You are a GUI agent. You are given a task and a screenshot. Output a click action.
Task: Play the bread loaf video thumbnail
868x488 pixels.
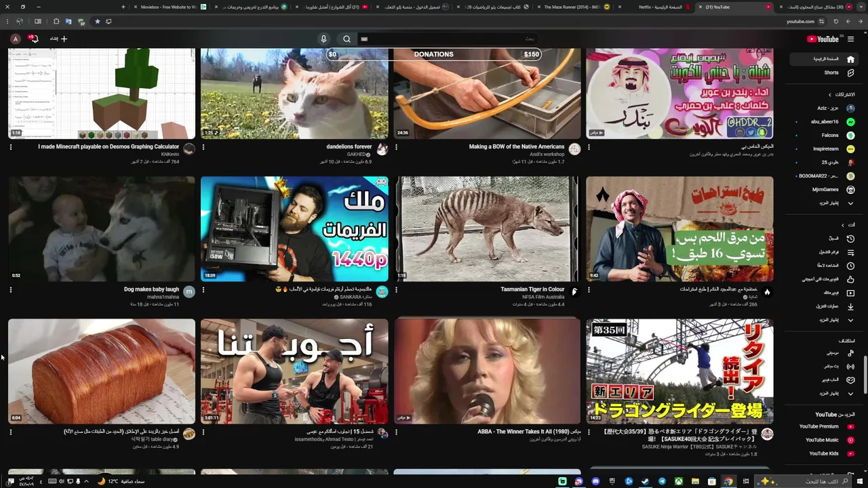click(102, 371)
